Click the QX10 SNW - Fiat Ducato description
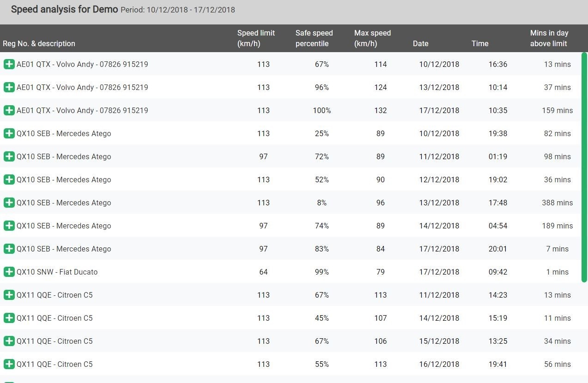Image resolution: width=588 pixels, height=383 pixels. pyautogui.click(x=57, y=272)
